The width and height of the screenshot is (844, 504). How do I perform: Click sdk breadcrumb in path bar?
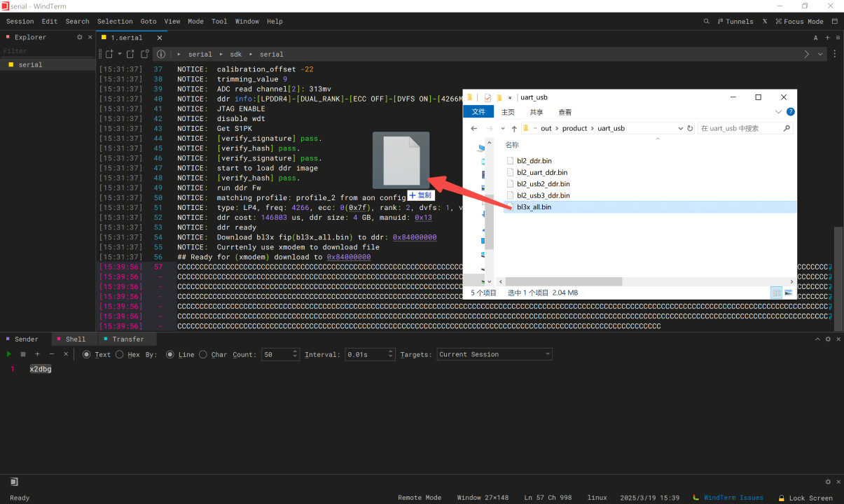coord(235,54)
